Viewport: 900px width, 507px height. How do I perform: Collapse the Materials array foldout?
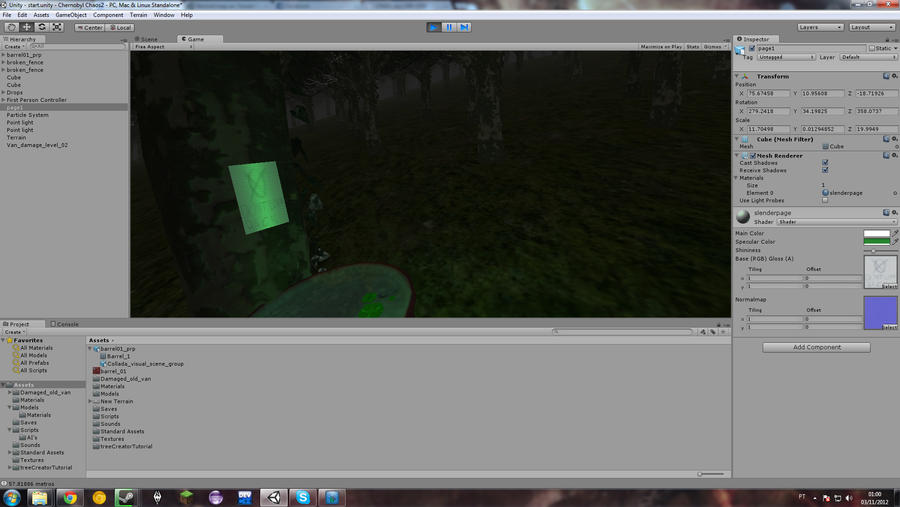click(737, 178)
